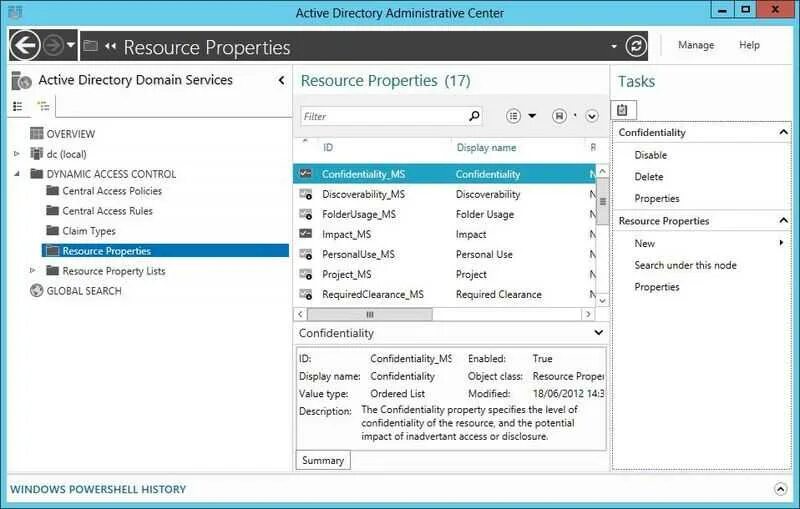
Task: Select RequiredClearance_MS row
Action: 444,294
